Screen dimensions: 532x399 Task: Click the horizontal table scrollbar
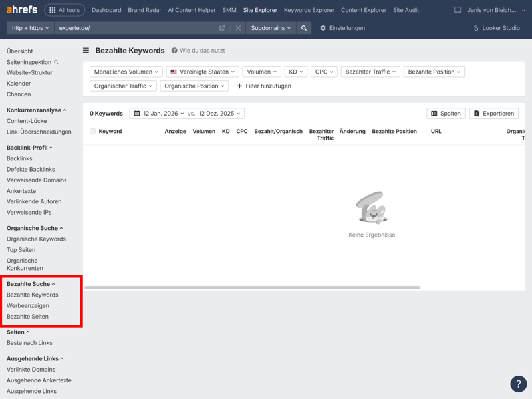tap(252, 287)
